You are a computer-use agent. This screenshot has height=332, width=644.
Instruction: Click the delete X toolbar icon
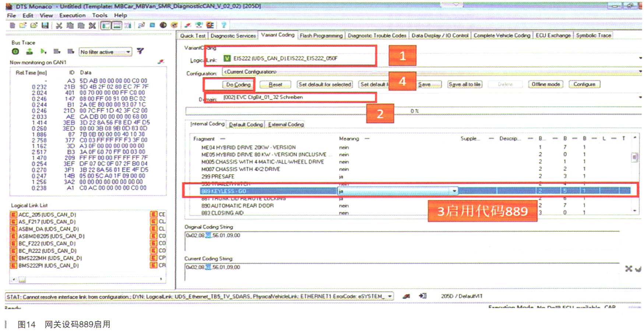(92, 25)
